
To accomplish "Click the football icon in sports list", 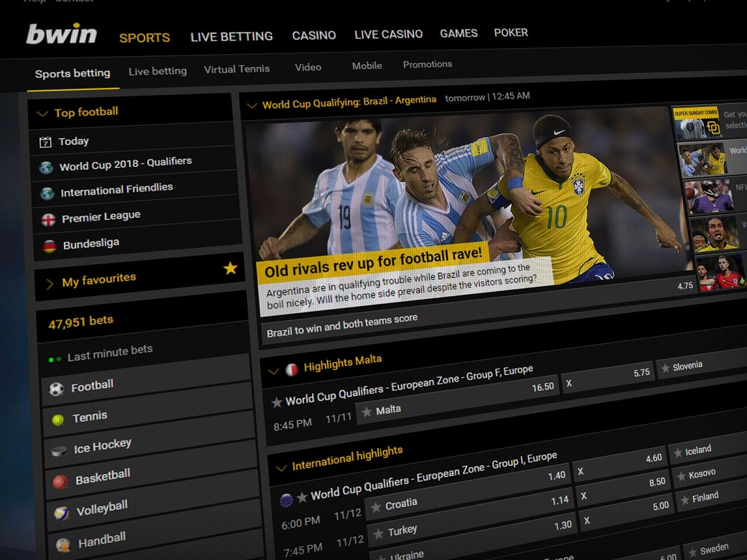I will click(x=56, y=390).
